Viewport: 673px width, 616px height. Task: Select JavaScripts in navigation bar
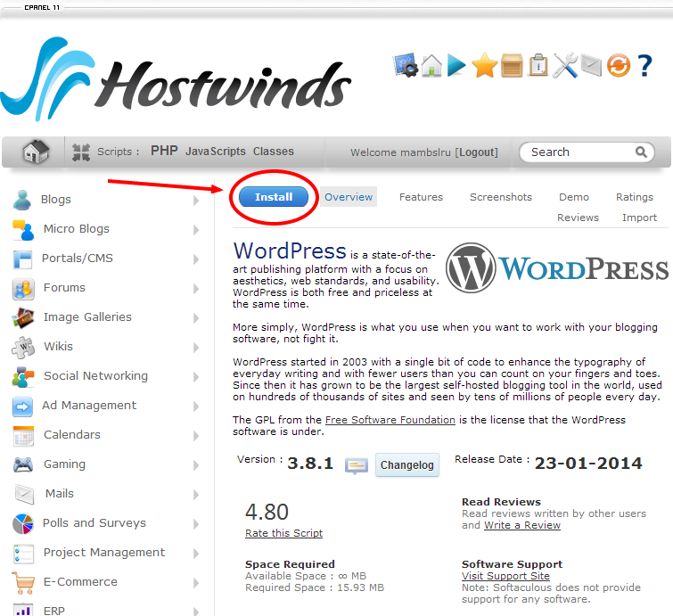(x=216, y=151)
